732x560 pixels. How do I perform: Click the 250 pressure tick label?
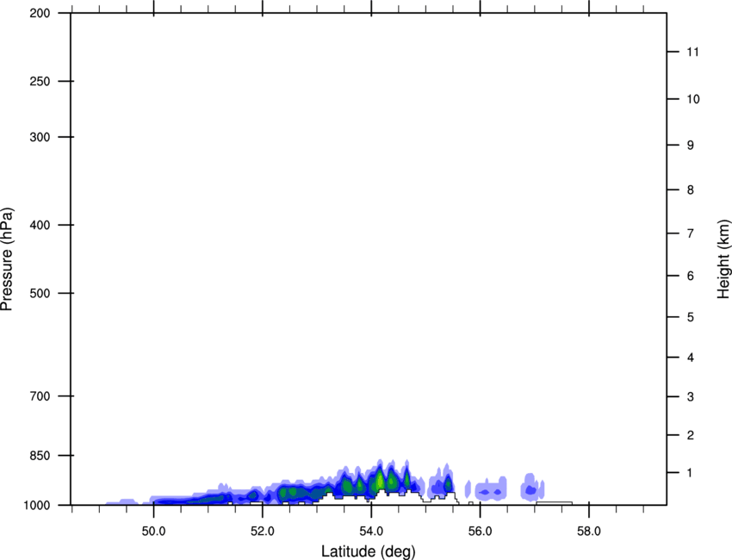(40, 81)
